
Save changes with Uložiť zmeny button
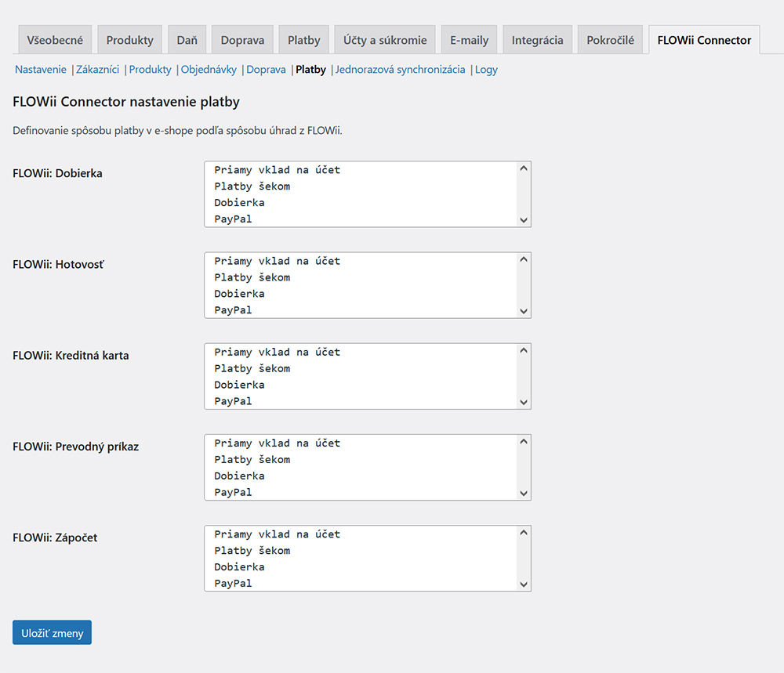click(x=52, y=632)
